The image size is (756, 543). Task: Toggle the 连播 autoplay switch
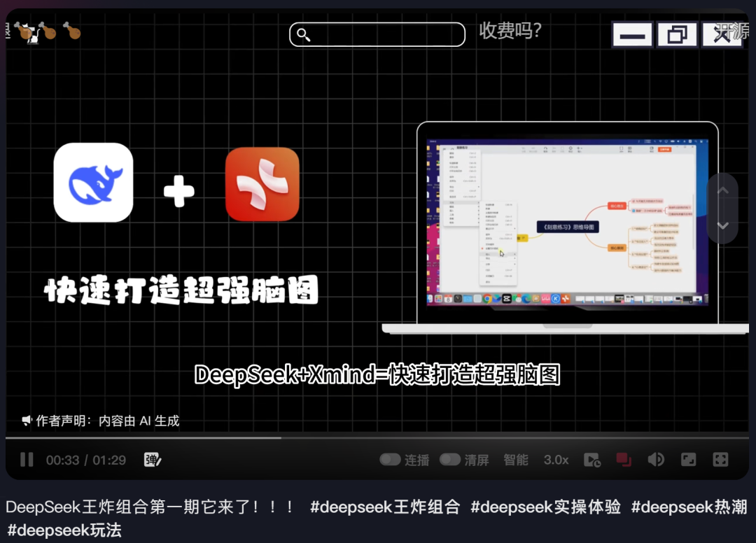tap(390, 460)
